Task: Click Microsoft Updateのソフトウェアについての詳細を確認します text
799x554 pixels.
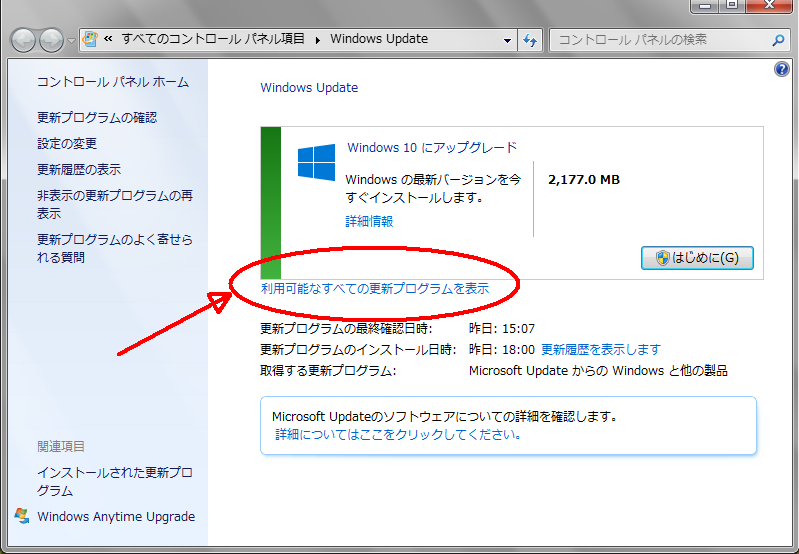Action: pos(445,417)
